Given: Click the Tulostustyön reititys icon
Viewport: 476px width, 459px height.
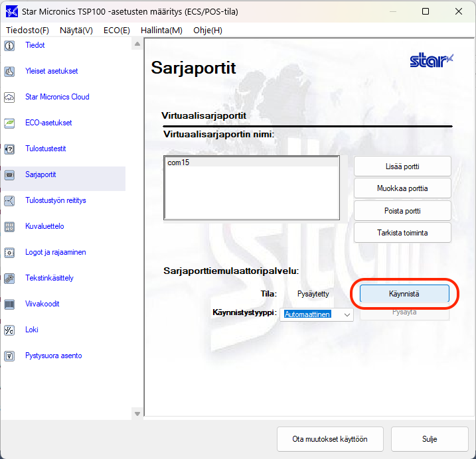Looking at the screenshot, I should click(x=9, y=201).
